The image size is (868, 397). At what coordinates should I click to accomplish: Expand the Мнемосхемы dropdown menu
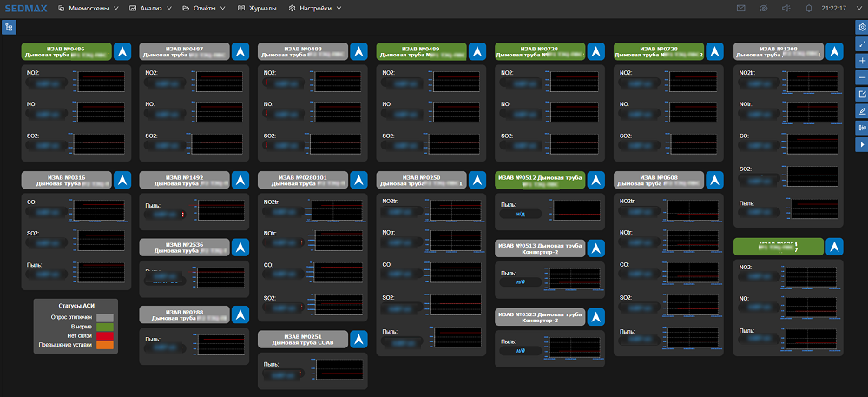pos(87,9)
